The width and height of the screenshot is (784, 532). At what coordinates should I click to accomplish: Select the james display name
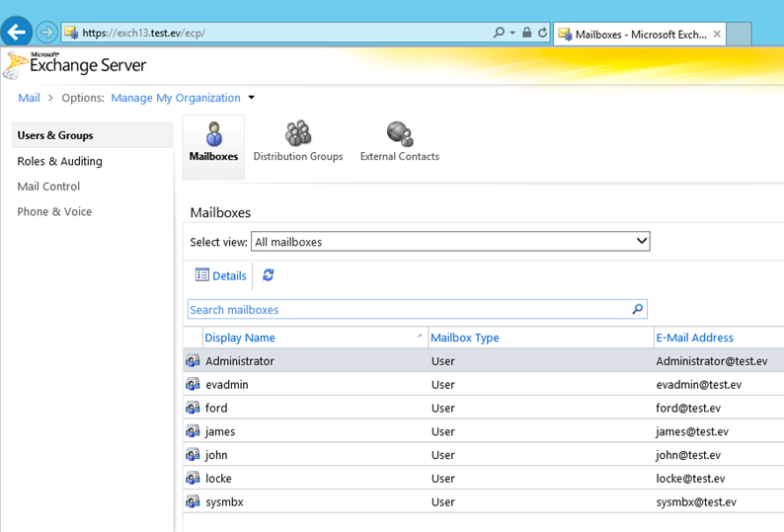click(220, 431)
